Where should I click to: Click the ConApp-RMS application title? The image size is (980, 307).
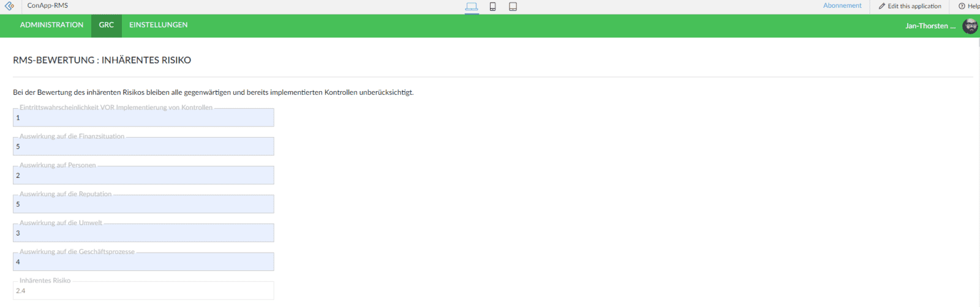(48, 6)
